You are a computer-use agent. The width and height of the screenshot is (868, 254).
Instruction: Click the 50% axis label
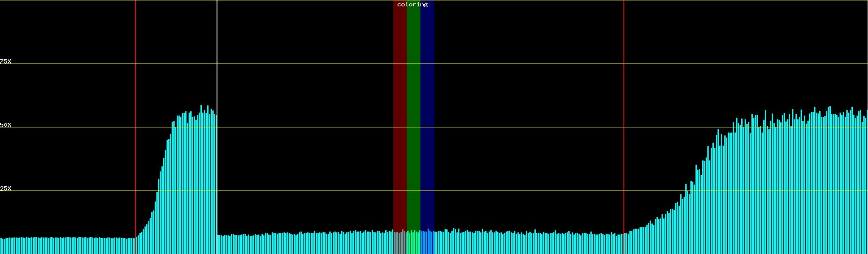pos(6,125)
